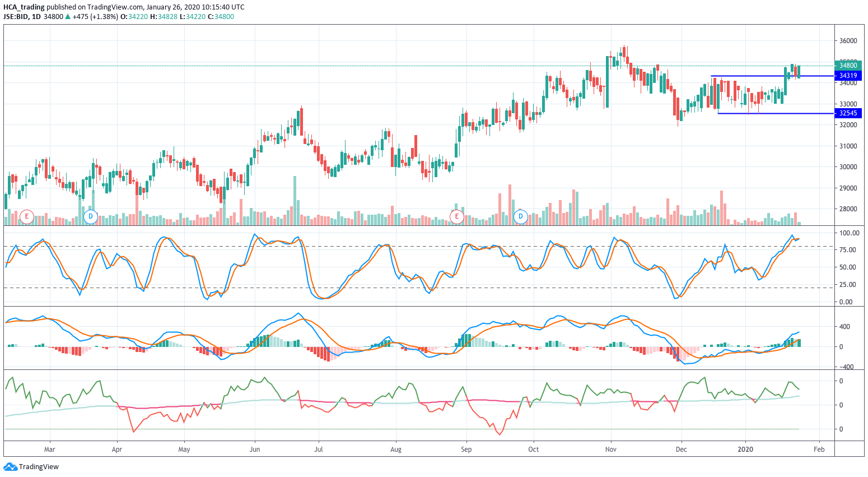The image size is (868, 477).
Task: Click the 36000 price axis label
Action: [x=848, y=41]
